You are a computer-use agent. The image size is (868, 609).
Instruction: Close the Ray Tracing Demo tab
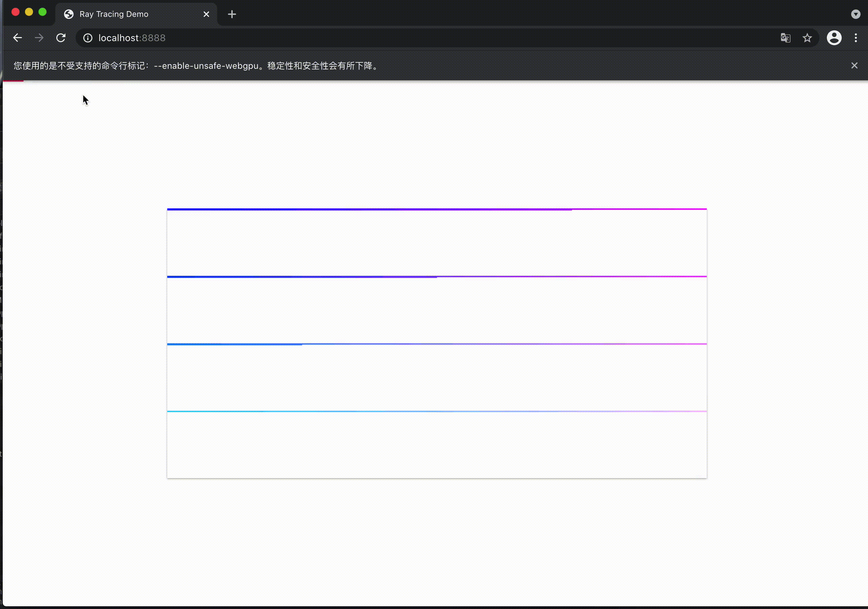pyautogui.click(x=206, y=14)
